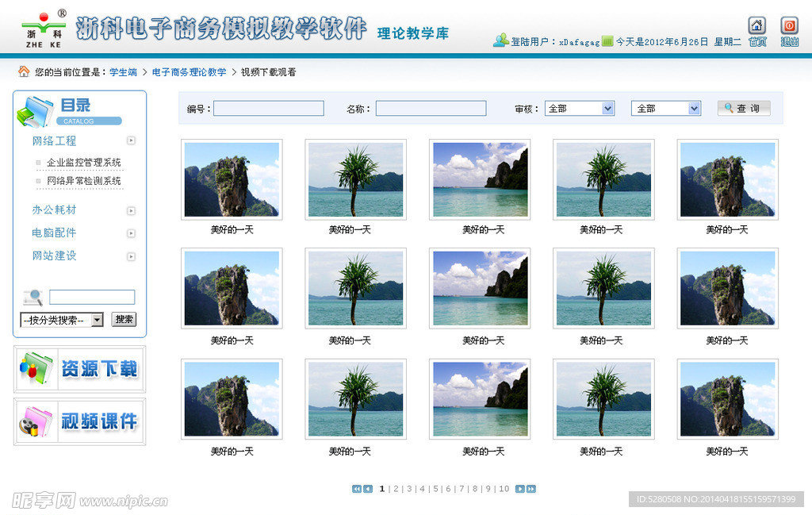Expand the 办公耗材 category arrow
This screenshot has height=515, width=812.
point(131,210)
